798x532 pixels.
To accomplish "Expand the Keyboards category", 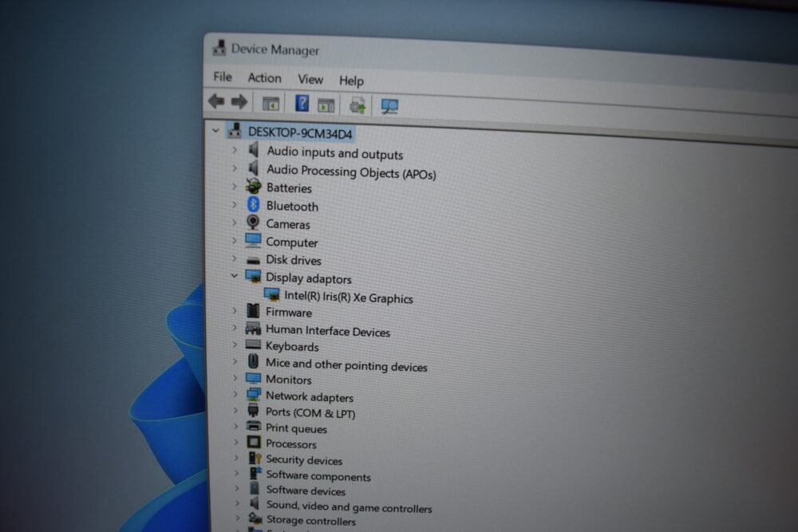I will 235,345.
